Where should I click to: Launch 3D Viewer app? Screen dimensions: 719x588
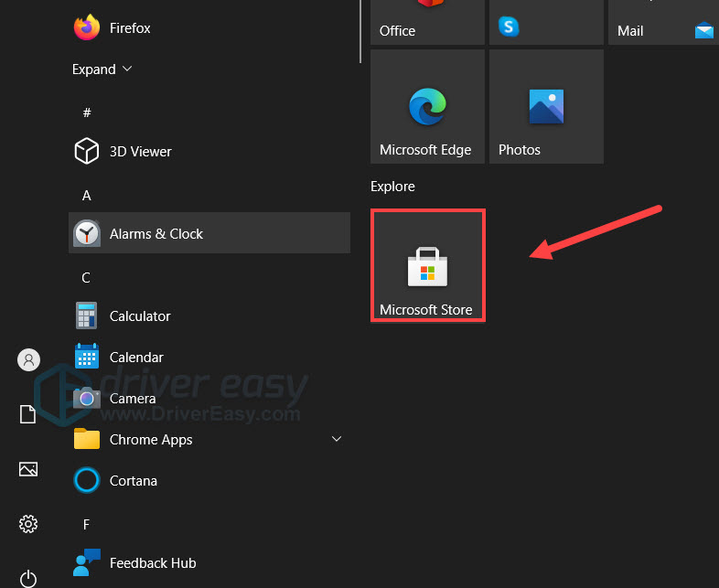pos(139,152)
